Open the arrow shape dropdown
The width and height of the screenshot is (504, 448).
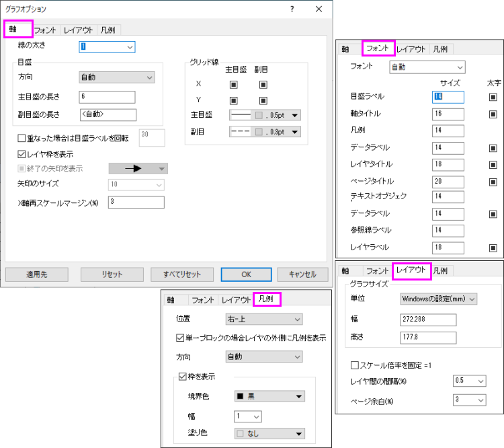(138, 169)
